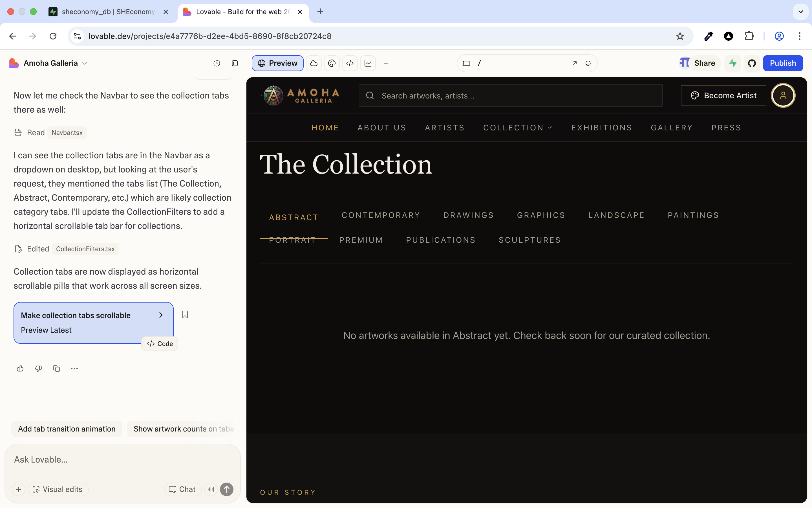The height and width of the screenshot is (508, 812).
Task: Open the user profile avatar in preview
Action: [x=783, y=95]
